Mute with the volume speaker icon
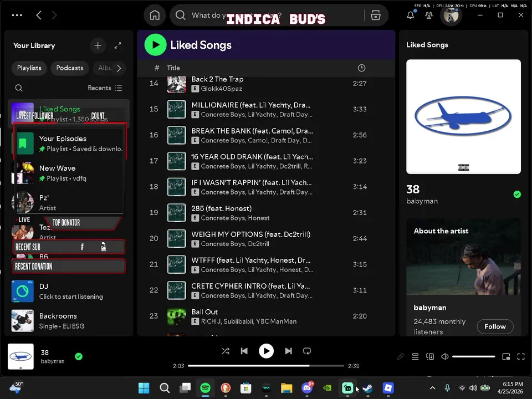532x399 pixels. (x=445, y=356)
